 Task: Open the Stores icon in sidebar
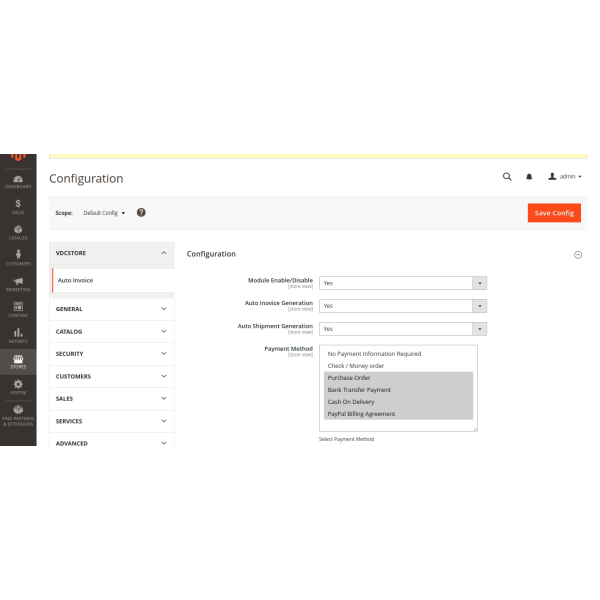(18, 360)
